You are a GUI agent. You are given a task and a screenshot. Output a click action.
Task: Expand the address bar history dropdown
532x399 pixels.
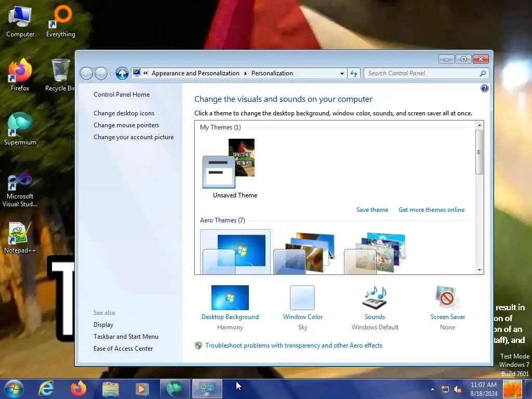[x=342, y=73]
